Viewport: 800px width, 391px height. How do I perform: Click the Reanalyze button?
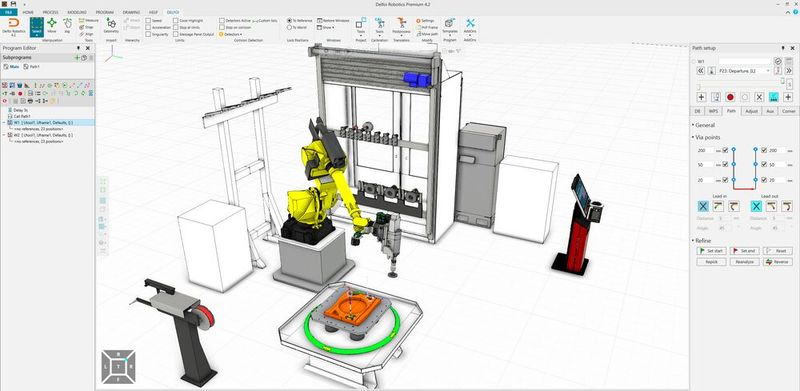pos(744,262)
